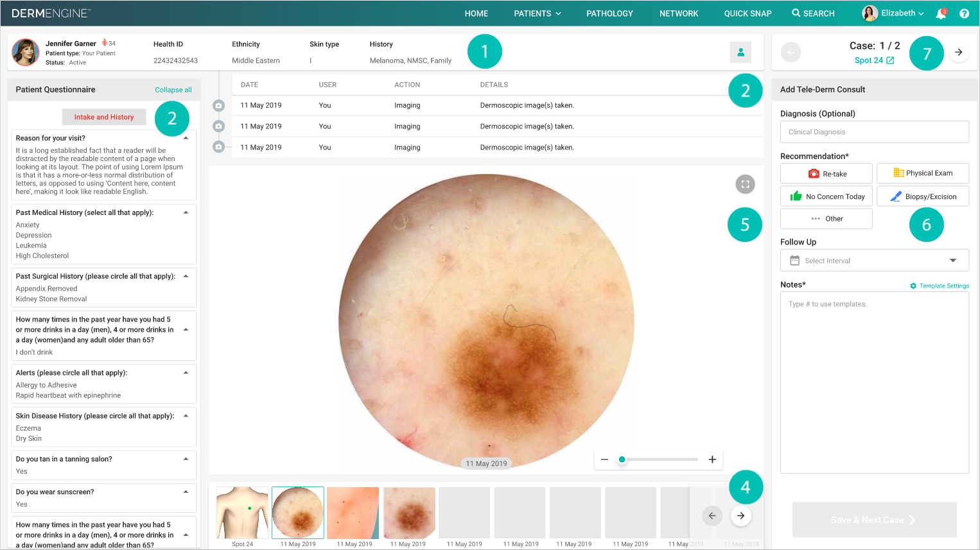Open the Select Interval follow-up dropdown
This screenshot has height=550, width=980.
[874, 260]
